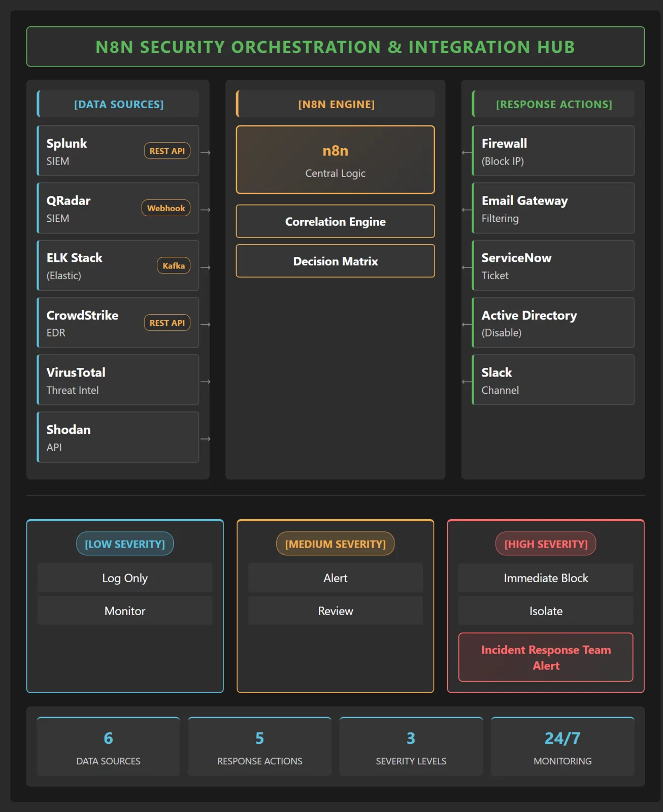Screen dimensions: 663x812
Task: Click the arrow next to Splunk
Action: click(x=206, y=152)
